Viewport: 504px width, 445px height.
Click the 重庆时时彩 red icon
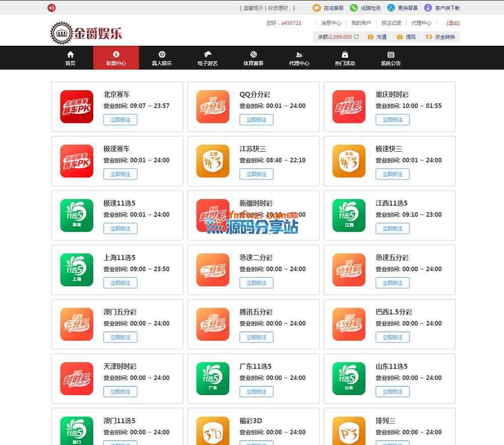tap(349, 107)
